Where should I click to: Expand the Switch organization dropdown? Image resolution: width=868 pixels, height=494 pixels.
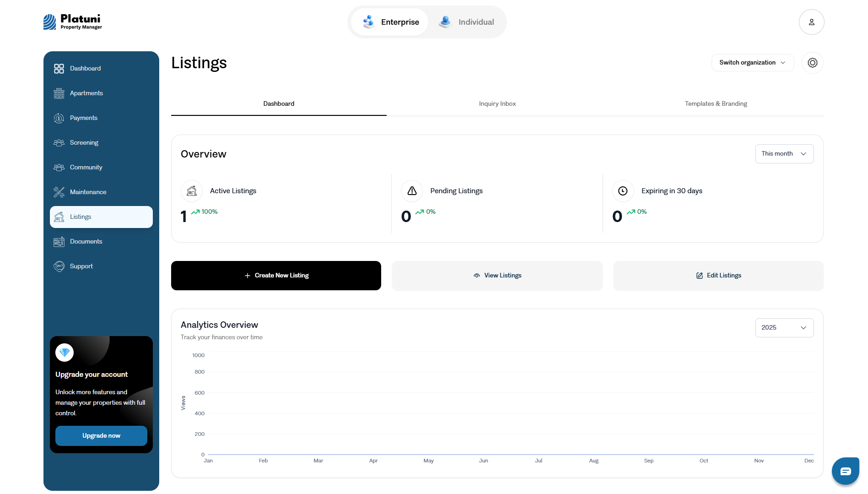(x=752, y=63)
